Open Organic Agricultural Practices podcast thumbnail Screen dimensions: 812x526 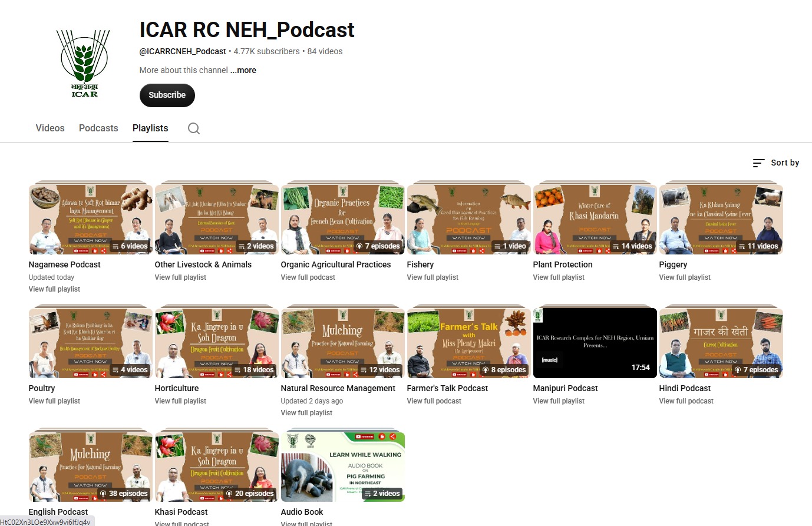(x=343, y=220)
